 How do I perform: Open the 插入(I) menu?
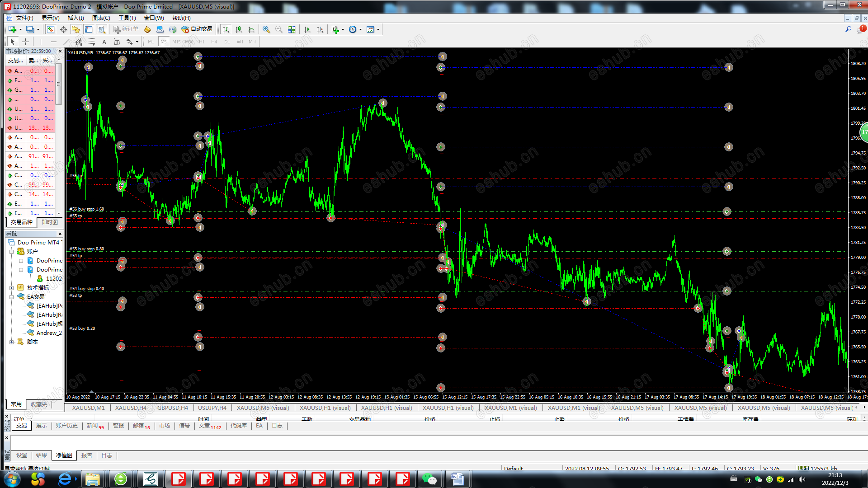pos(75,18)
